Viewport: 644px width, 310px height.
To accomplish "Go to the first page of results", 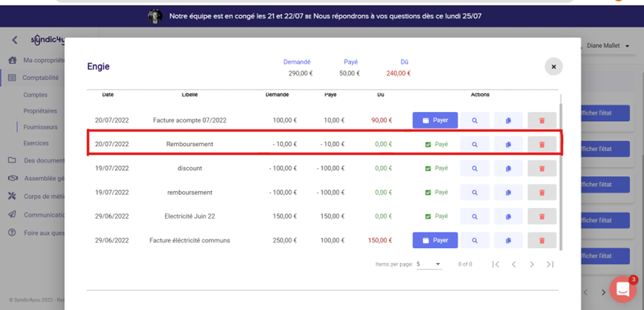I will tap(496, 264).
